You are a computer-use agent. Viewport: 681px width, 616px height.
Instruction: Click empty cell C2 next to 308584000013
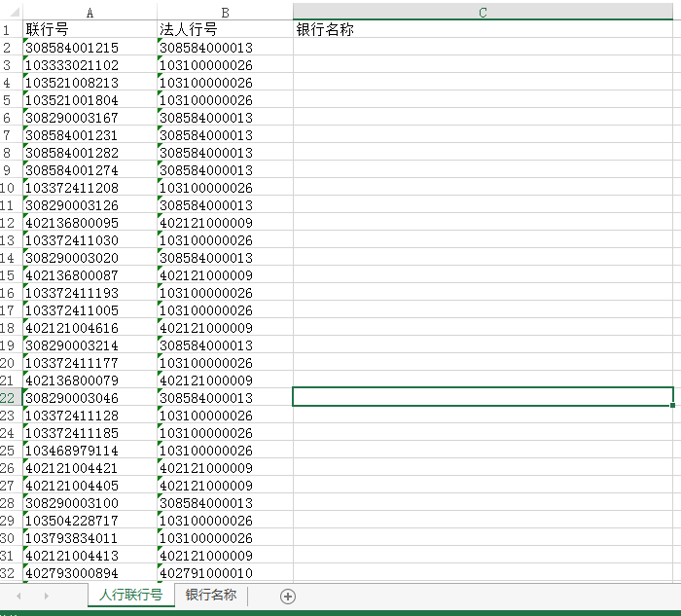click(483, 48)
